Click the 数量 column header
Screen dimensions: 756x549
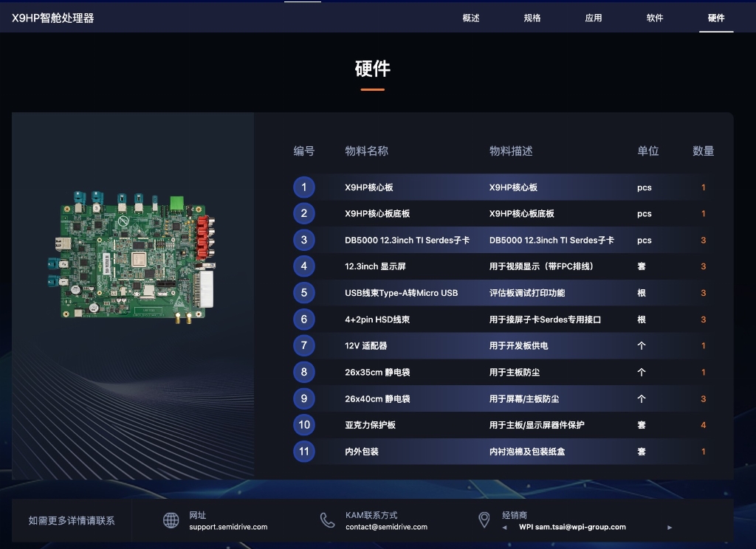point(704,151)
